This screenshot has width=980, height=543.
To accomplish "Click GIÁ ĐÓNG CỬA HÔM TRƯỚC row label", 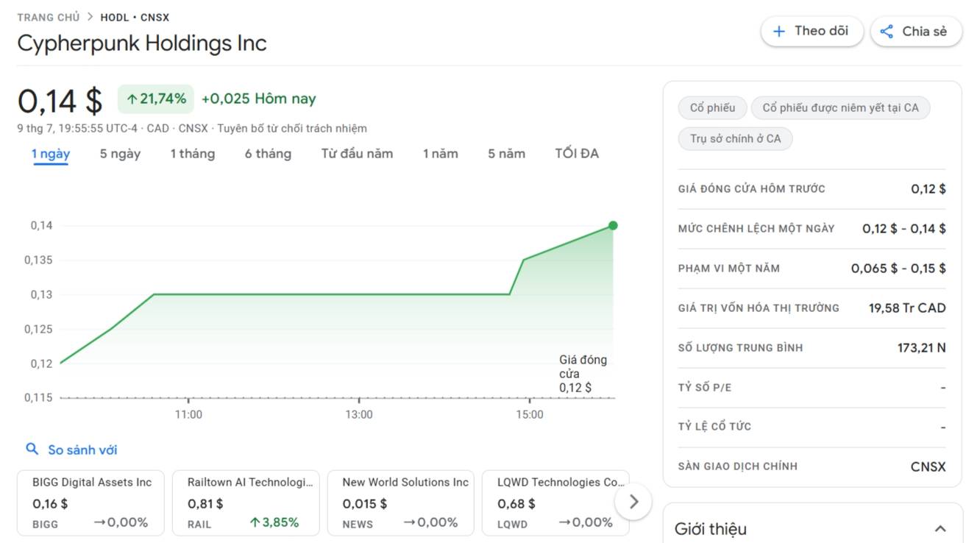I will pos(751,189).
